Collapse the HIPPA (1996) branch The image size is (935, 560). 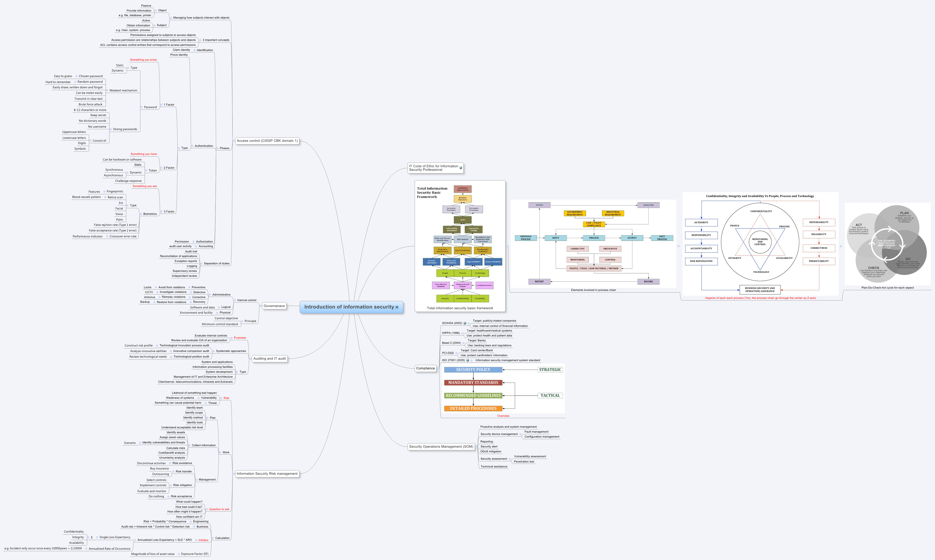[463, 333]
